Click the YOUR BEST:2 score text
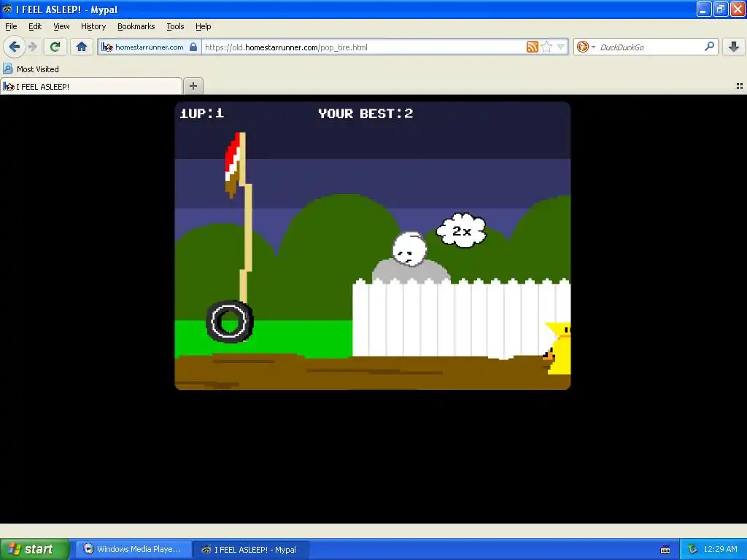 coord(365,113)
